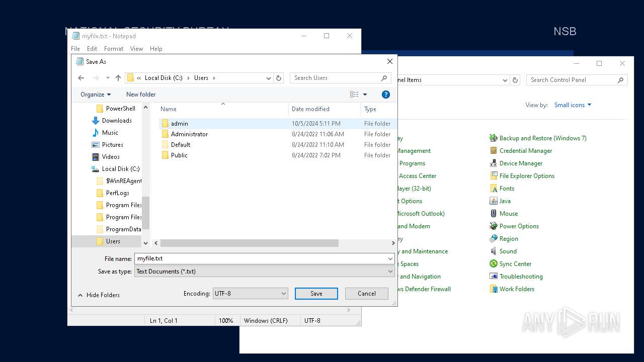Screen dimensions: 644x362
Task: Click in the File name input field
Action: coord(261,258)
